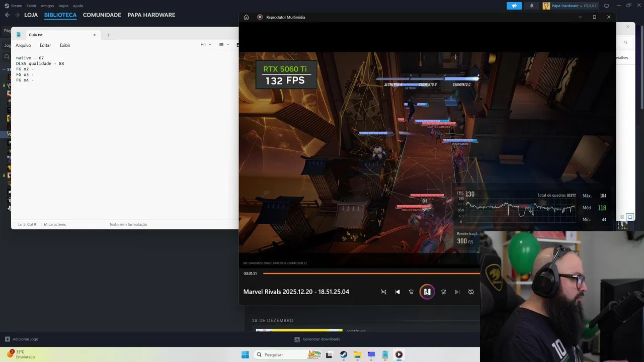
Task: Open Exibir menu in Steam menu bar
Action: 31,6
